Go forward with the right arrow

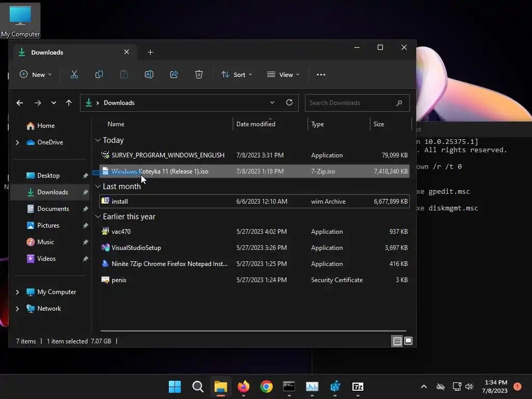pos(37,103)
